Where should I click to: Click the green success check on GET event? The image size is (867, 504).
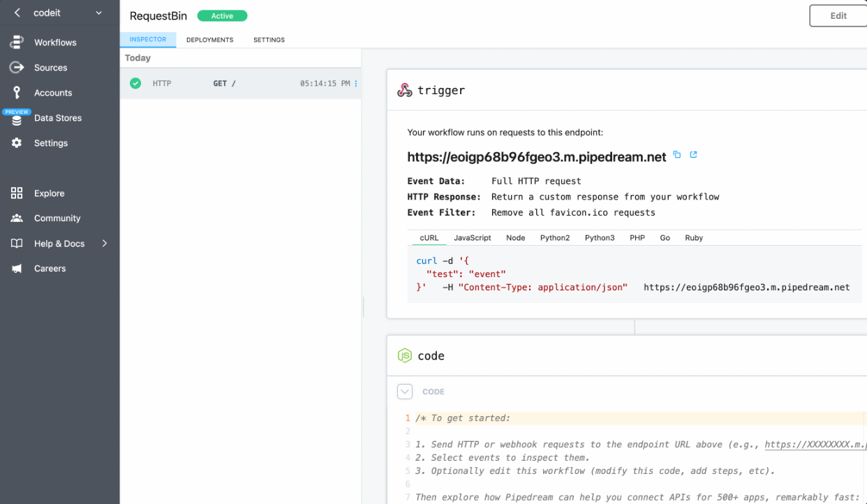pyautogui.click(x=135, y=84)
